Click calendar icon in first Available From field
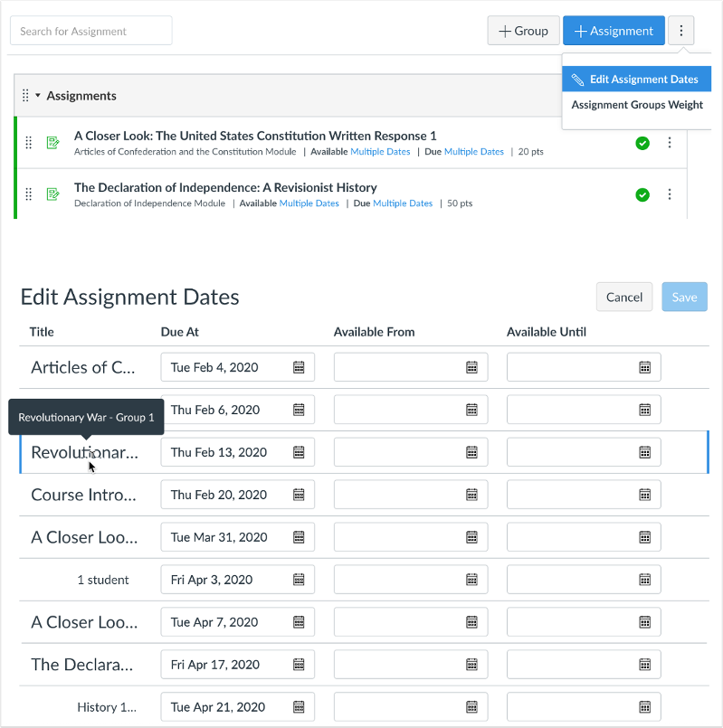Screen dimensions: 723x728 [471, 366]
